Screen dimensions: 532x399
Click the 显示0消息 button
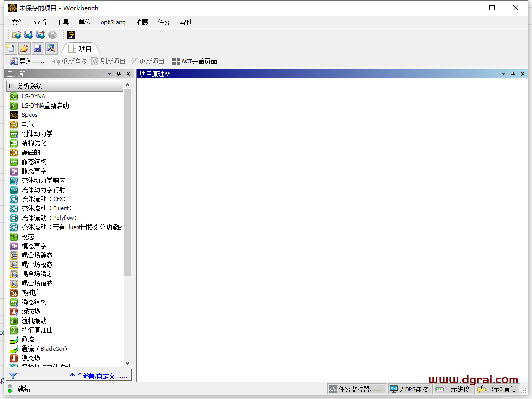497,389
